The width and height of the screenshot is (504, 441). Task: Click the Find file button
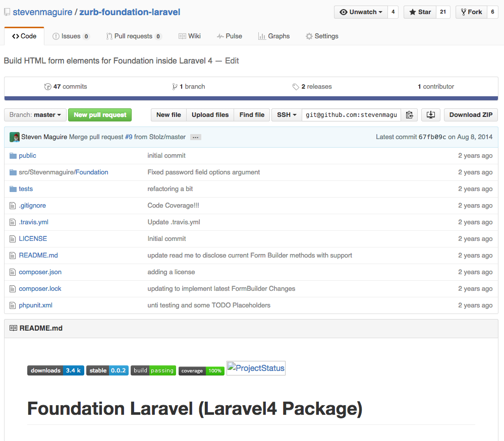click(252, 115)
